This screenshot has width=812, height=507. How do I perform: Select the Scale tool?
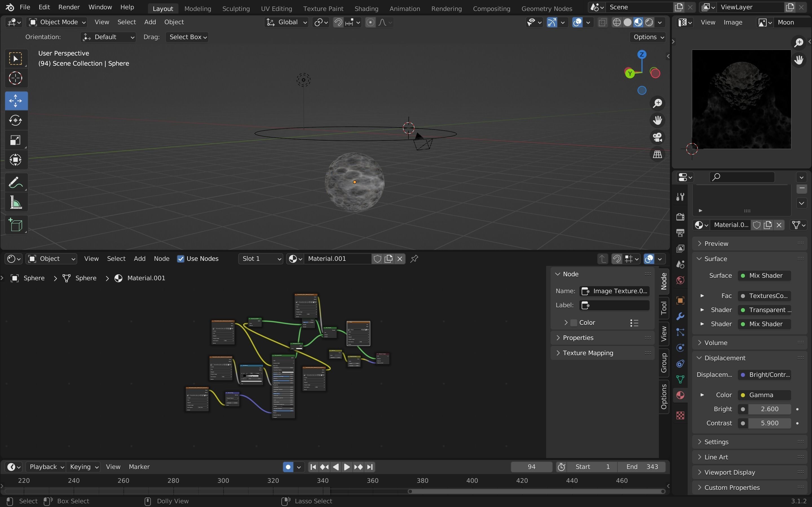pyautogui.click(x=16, y=140)
